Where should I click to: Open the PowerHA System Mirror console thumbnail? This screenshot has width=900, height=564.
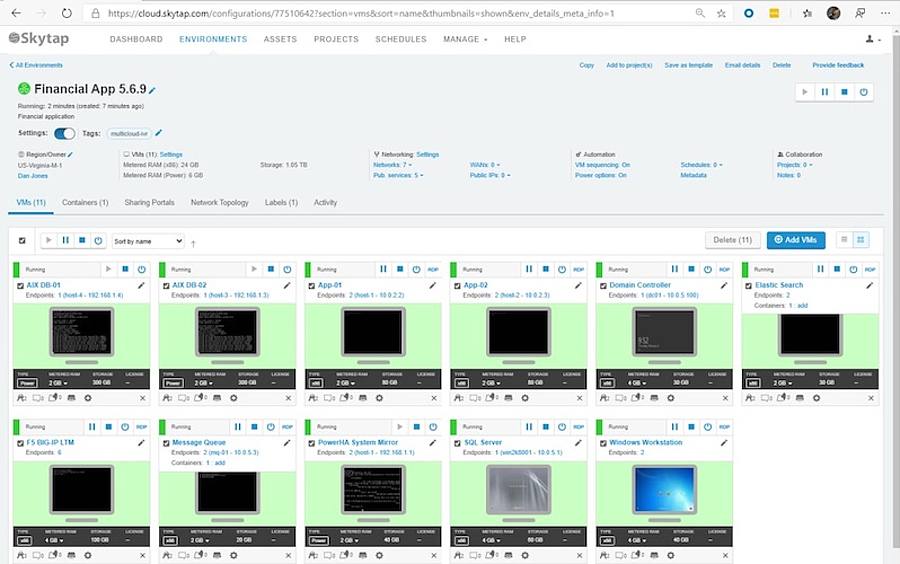[x=373, y=489]
